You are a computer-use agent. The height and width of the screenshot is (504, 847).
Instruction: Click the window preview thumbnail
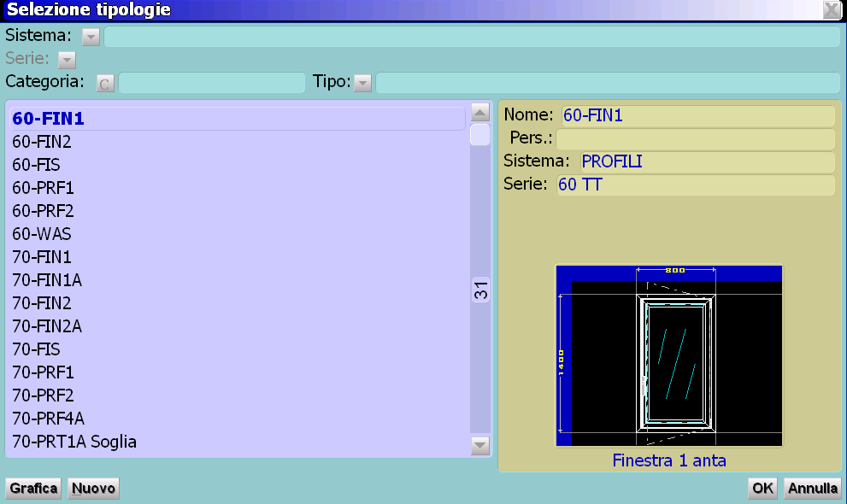669,355
